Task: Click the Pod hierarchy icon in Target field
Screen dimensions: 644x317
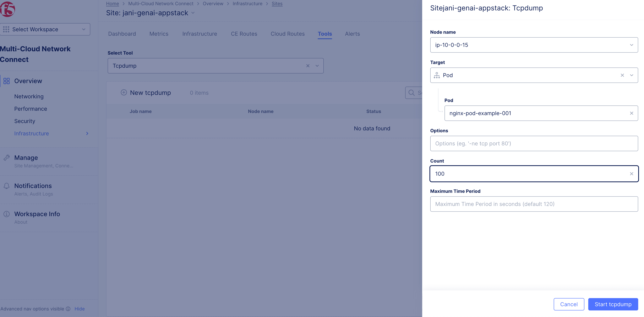Action: (437, 75)
